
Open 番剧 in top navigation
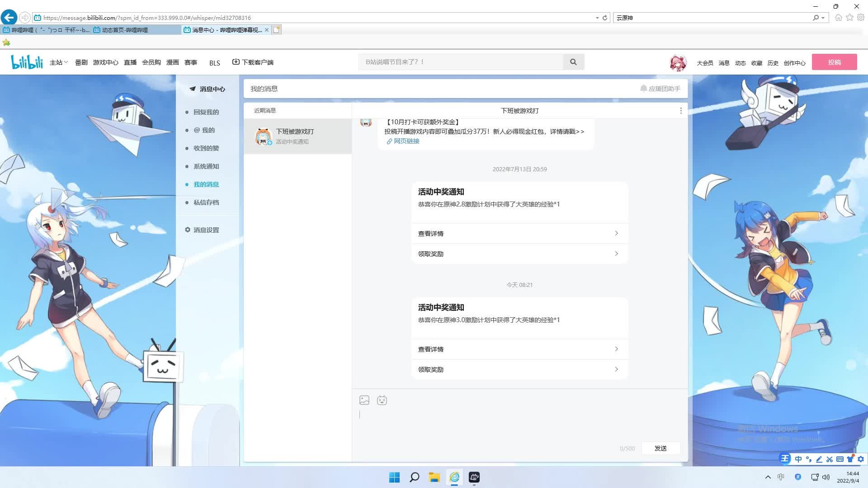point(81,62)
